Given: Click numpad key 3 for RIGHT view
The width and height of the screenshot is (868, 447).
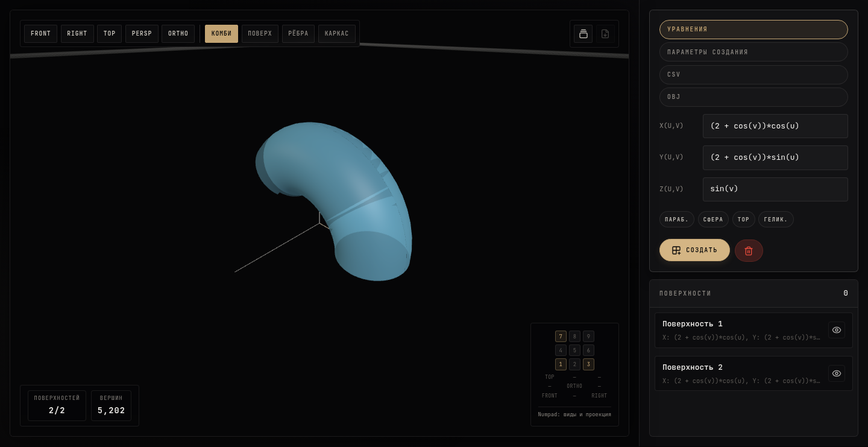Looking at the screenshot, I should coord(588,364).
